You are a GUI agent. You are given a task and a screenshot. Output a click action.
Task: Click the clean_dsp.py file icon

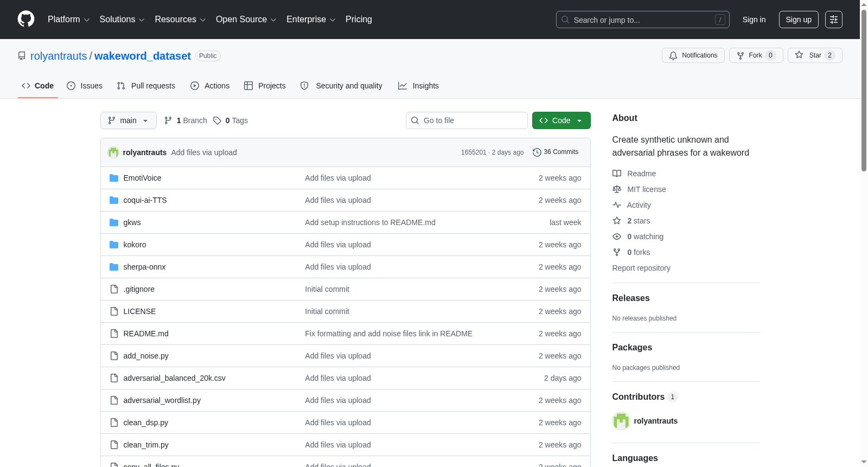(114, 423)
